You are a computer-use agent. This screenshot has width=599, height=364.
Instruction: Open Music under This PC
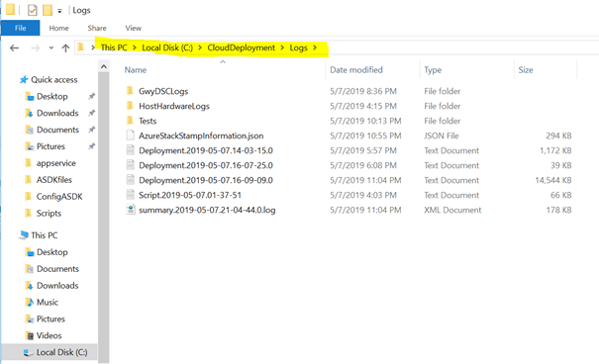48,303
